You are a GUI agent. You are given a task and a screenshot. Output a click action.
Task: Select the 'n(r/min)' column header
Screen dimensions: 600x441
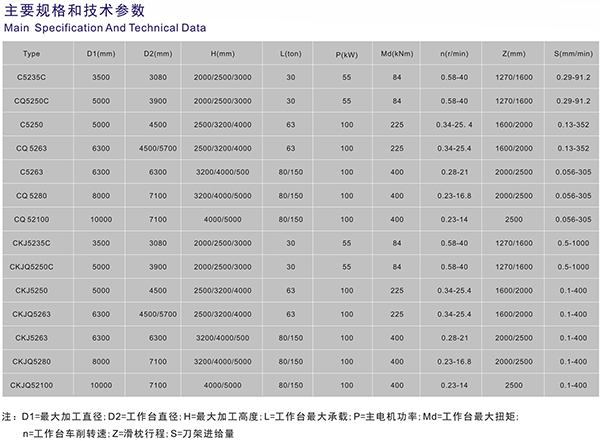click(x=454, y=54)
